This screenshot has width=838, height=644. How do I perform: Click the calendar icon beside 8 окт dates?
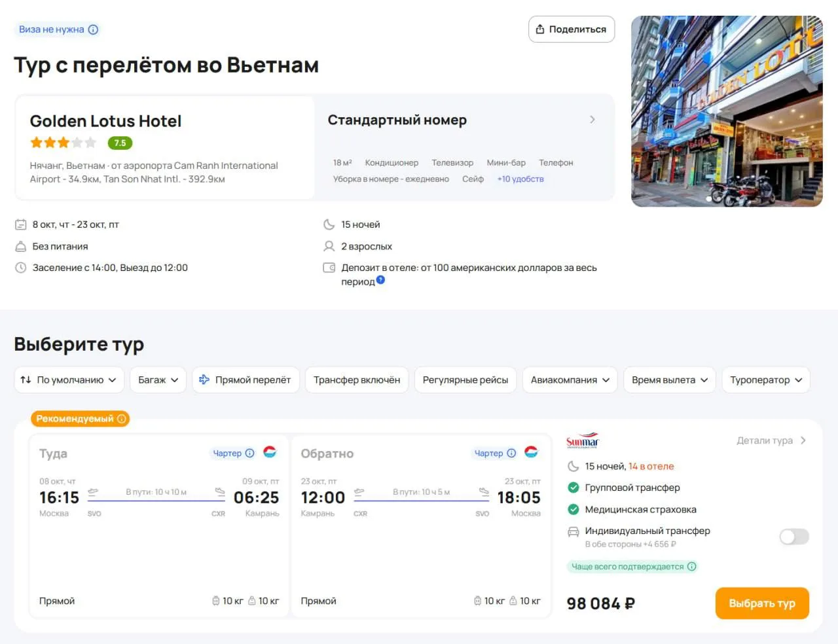21,224
